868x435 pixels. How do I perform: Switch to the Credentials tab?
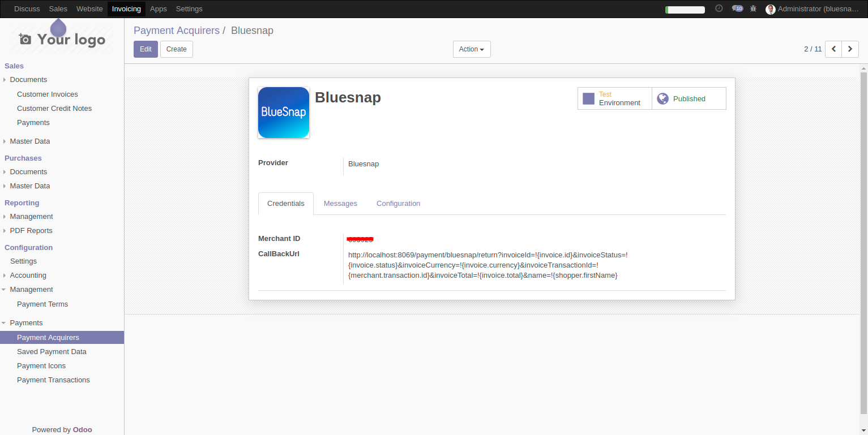[286, 204]
